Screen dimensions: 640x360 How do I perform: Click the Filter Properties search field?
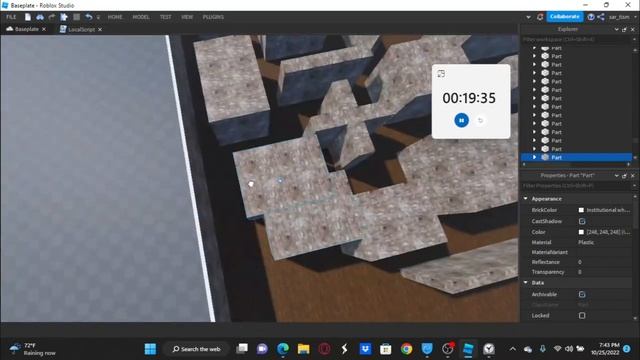click(x=576, y=186)
